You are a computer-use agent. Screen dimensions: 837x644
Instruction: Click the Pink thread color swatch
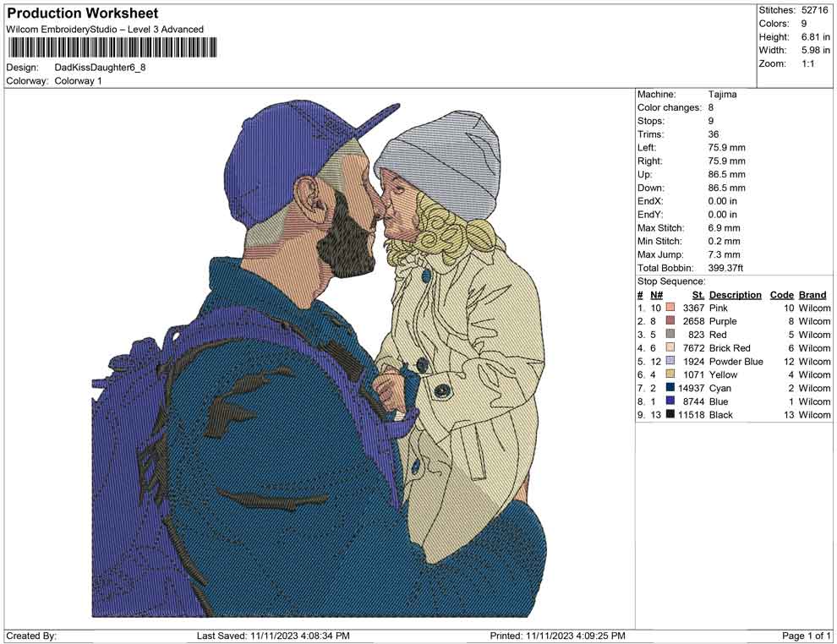click(x=670, y=308)
